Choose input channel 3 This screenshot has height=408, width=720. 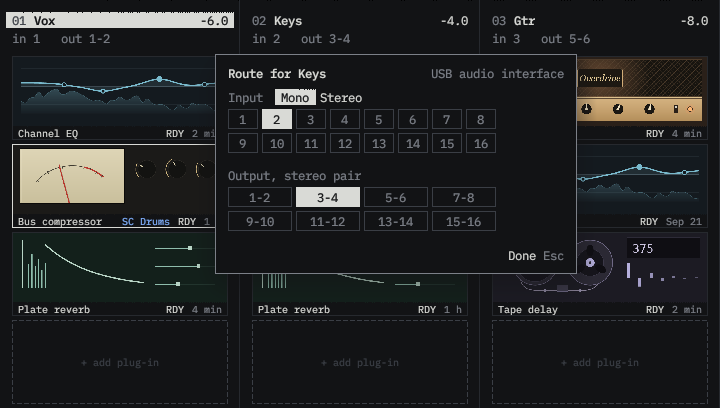[310, 119]
